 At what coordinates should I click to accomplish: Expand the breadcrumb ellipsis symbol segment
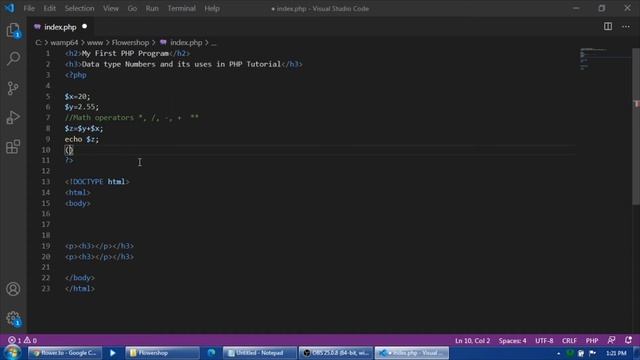point(213,42)
